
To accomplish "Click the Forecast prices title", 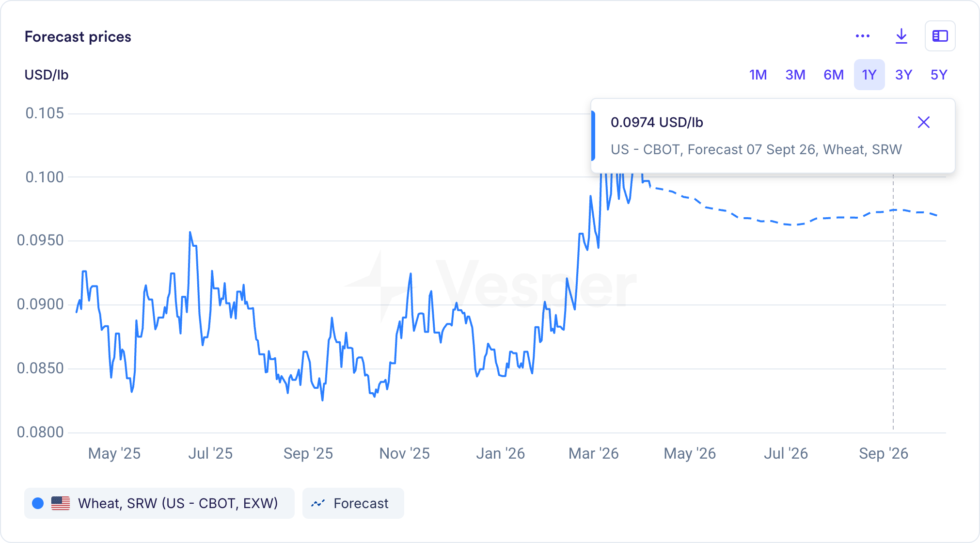I will point(78,37).
